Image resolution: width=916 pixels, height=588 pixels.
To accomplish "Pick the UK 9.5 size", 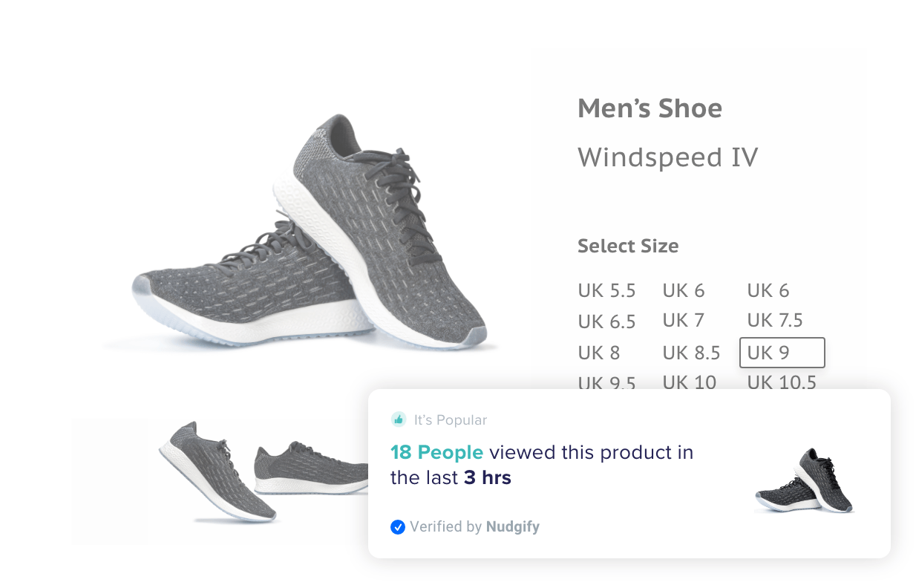I will (606, 382).
